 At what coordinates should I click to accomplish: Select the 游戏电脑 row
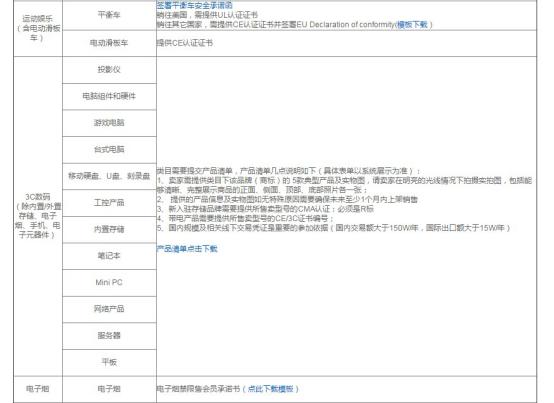[x=109, y=123]
